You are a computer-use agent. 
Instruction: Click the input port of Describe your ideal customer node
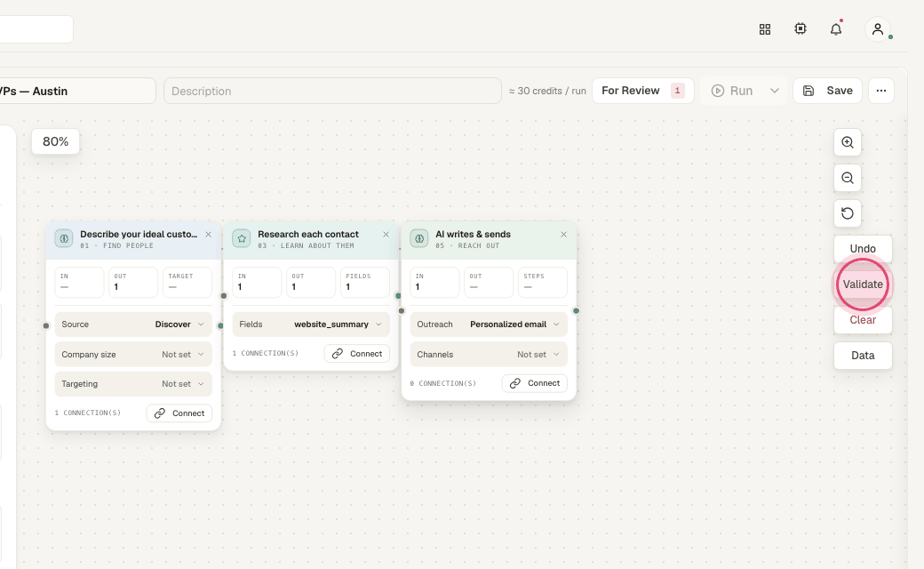point(46,325)
